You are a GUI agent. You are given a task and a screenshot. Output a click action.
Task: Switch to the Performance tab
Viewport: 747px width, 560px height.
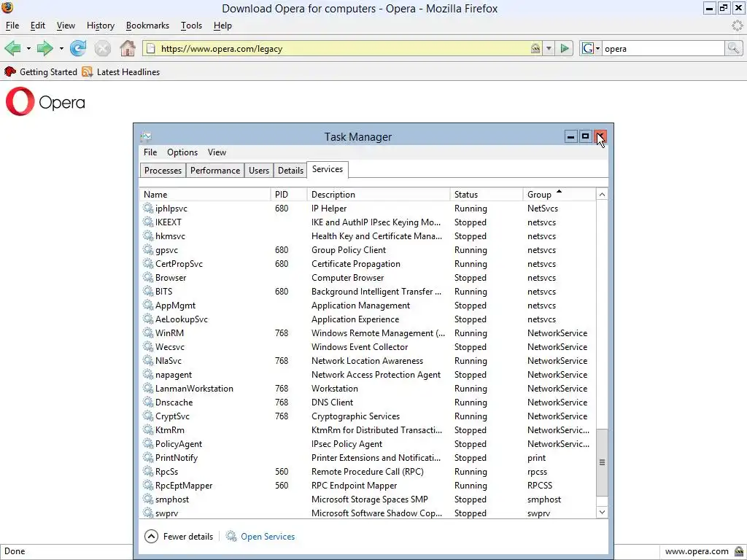(x=215, y=171)
